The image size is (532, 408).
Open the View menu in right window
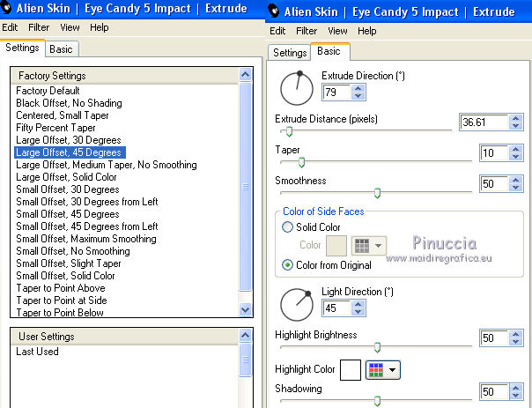337,31
